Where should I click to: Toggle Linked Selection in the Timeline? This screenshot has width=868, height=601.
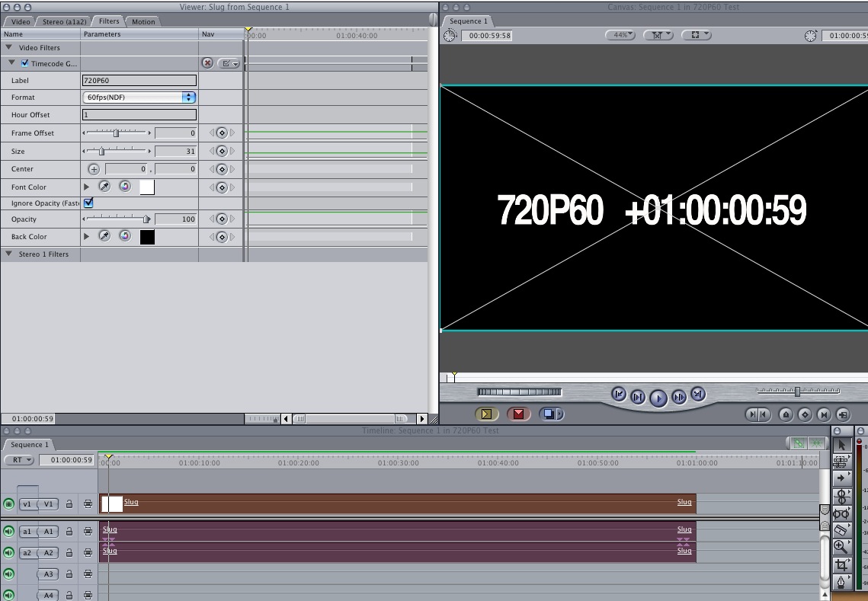pyautogui.click(x=798, y=443)
